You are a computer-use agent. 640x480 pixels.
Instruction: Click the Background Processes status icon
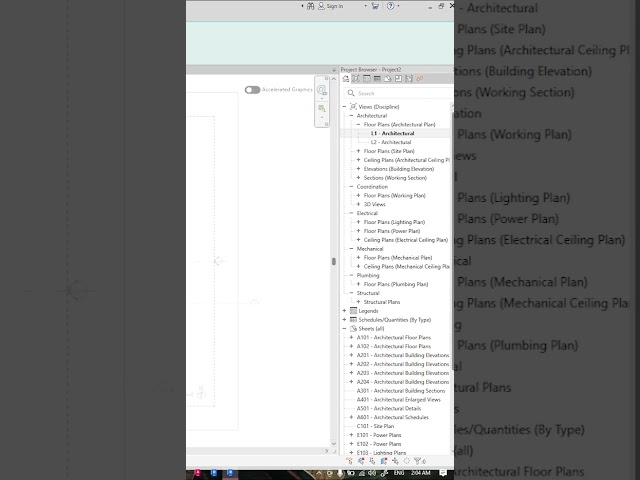tap(407, 461)
